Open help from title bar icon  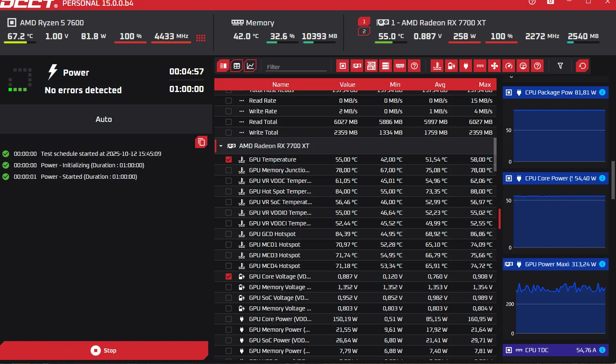click(532, 2)
